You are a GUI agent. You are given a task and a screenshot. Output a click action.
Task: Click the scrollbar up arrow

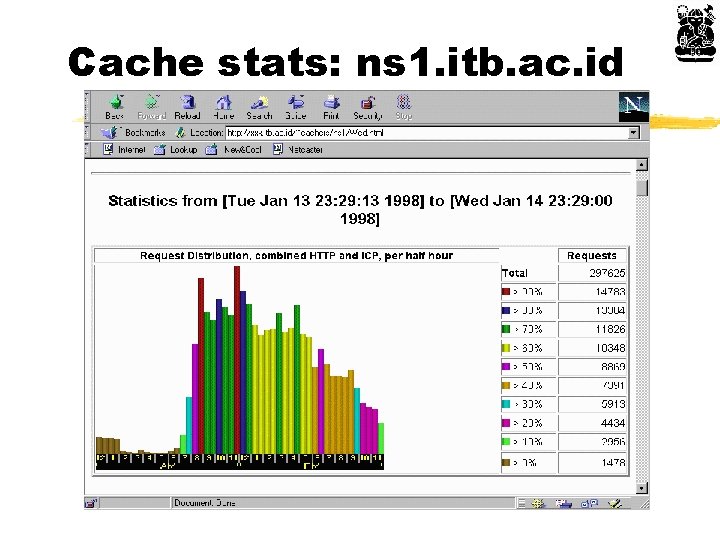(x=642, y=164)
